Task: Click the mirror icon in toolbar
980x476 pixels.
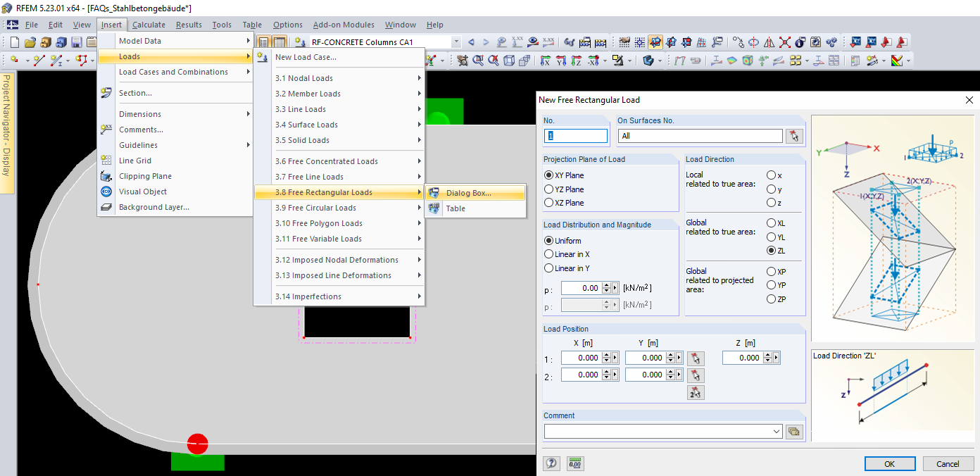Action: pos(769,42)
